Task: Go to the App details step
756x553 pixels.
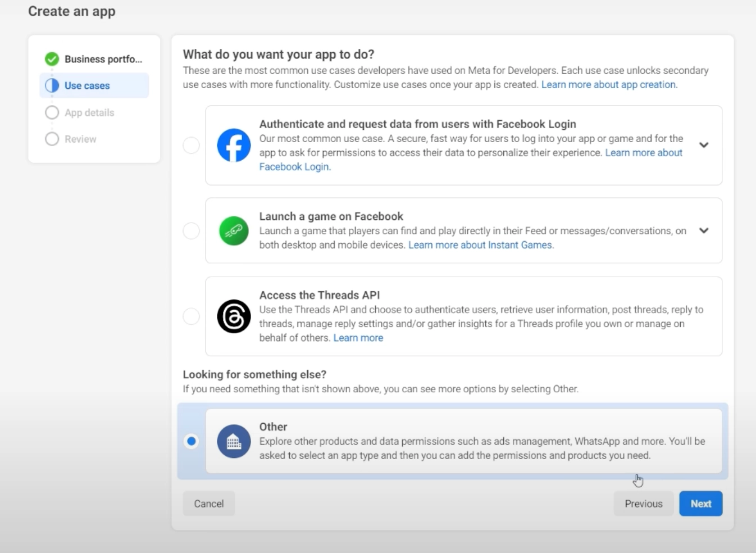Action: point(94,112)
